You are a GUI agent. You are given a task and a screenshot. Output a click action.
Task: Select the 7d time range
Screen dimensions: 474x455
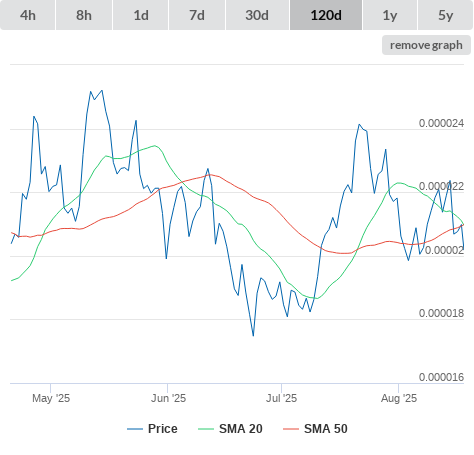pyautogui.click(x=197, y=15)
